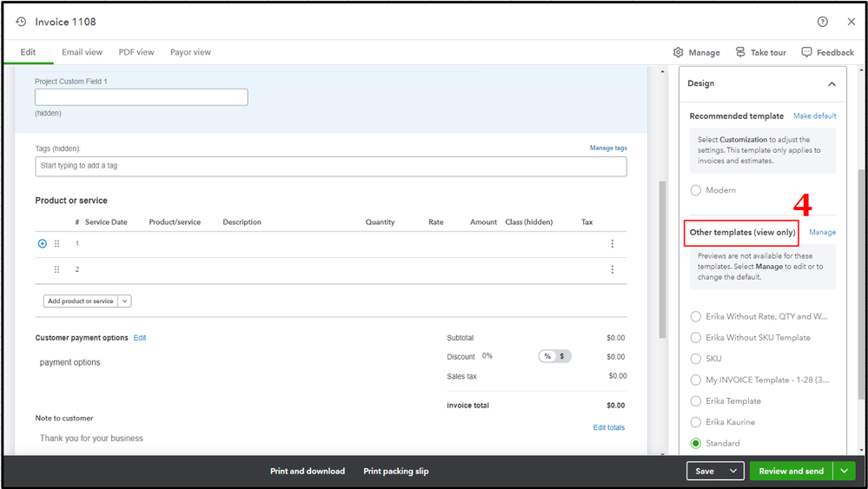This screenshot has width=868, height=489.
Task: Switch to the Email view tab
Action: [82, 52]
